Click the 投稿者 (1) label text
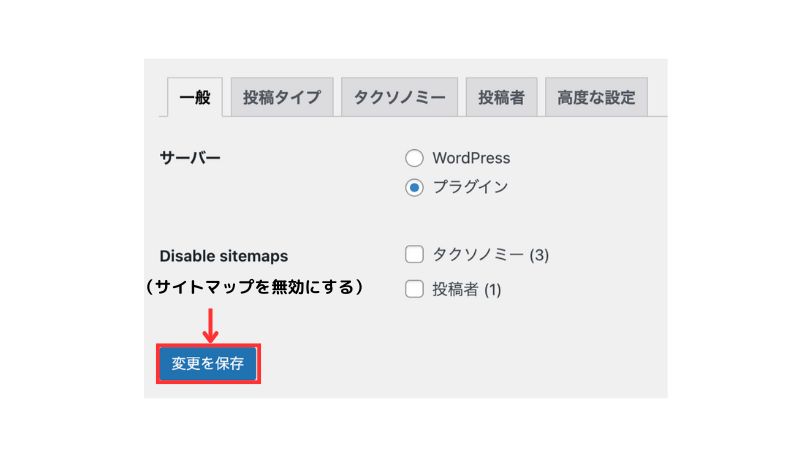The height and width of the screenshot is (457, 812). 466,290
